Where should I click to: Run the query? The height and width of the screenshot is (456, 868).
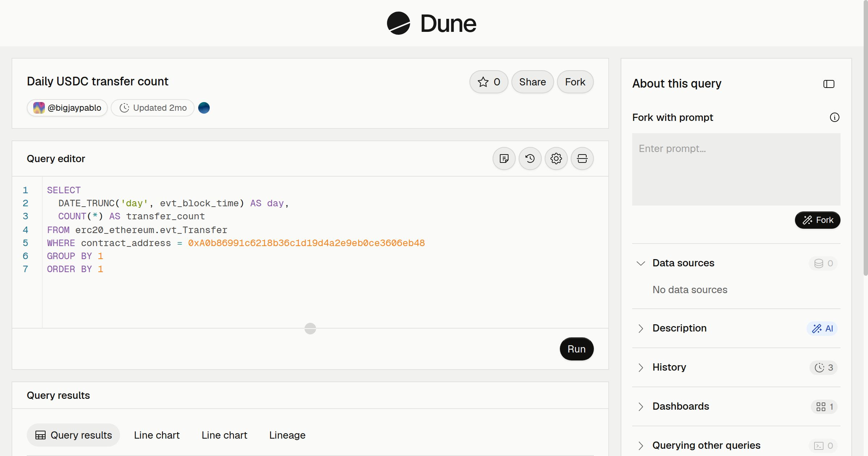[576, 349]
